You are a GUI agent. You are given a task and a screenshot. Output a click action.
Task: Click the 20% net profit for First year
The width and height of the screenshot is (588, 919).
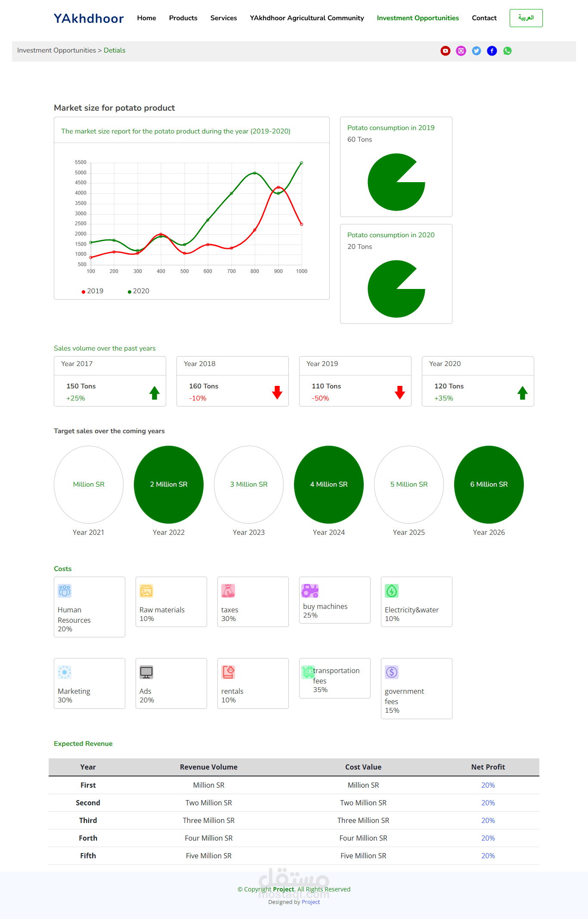[488, 785]
